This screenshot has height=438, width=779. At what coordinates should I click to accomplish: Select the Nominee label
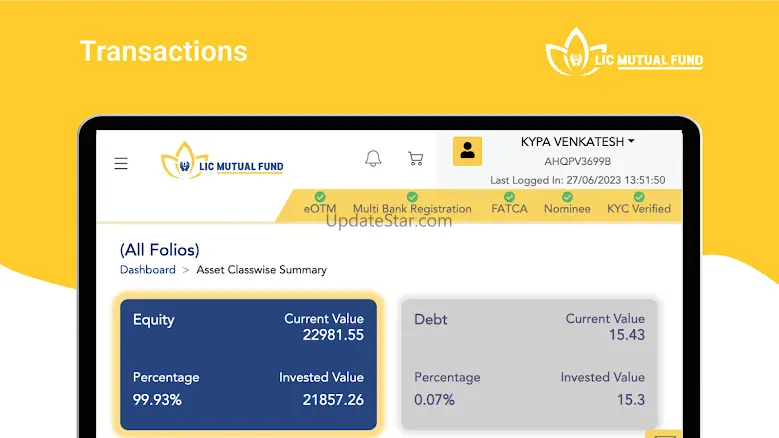coord(567,209)
